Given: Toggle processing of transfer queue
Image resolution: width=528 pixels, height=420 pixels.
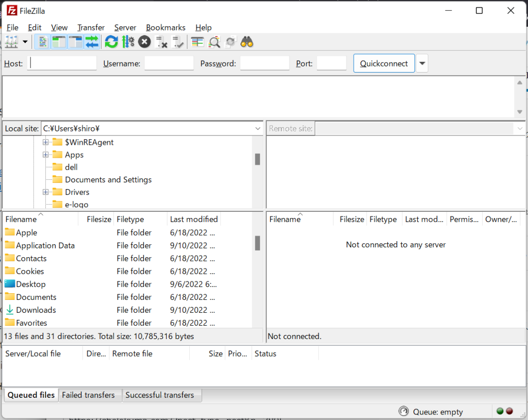Looking at the screenshot, I should coord(128,42).
